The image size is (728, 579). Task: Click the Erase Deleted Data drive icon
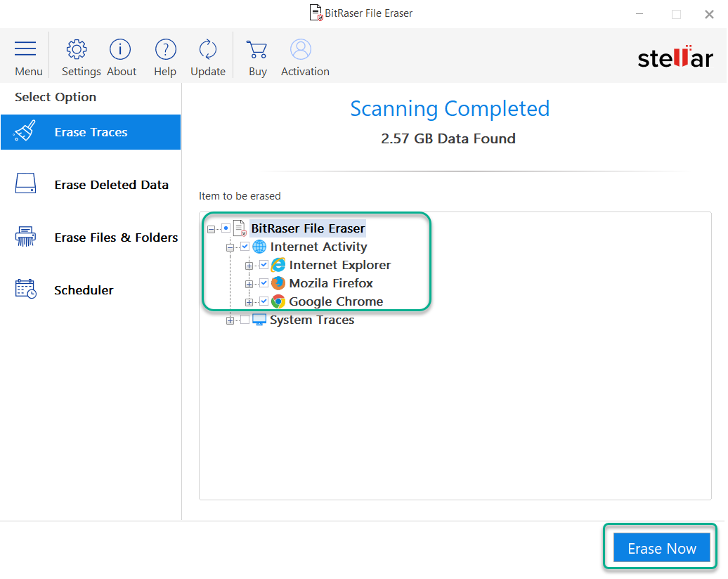pos(25,183)
